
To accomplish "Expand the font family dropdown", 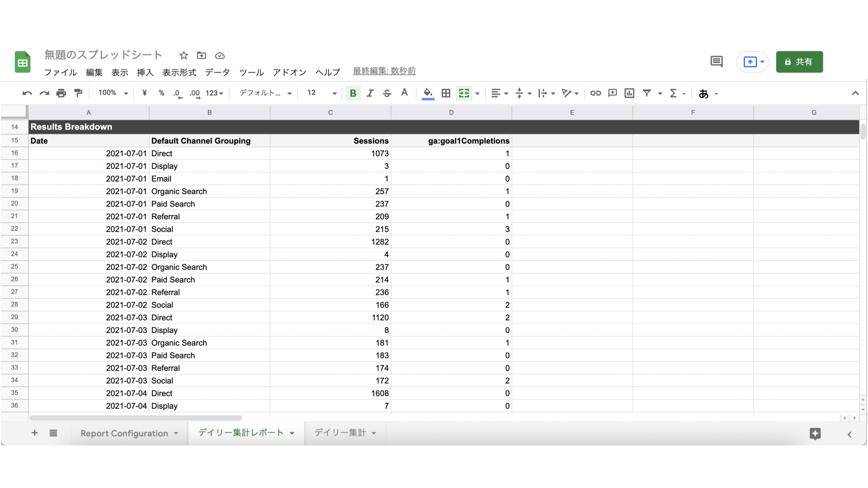I will coord(265,93).
